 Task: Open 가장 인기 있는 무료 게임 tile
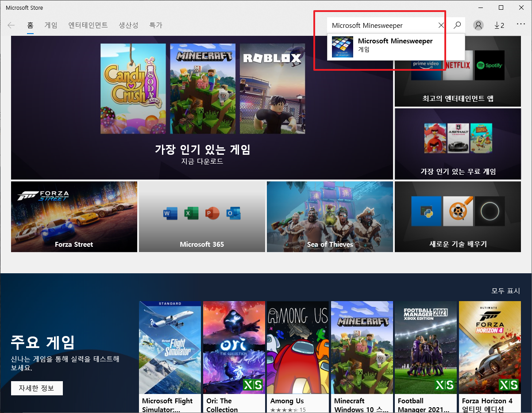(458, 144)
